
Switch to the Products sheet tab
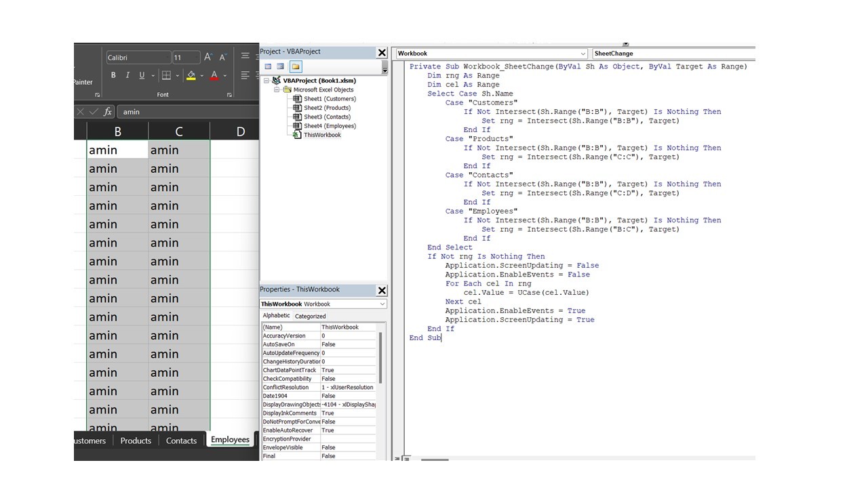coord(136,441)
